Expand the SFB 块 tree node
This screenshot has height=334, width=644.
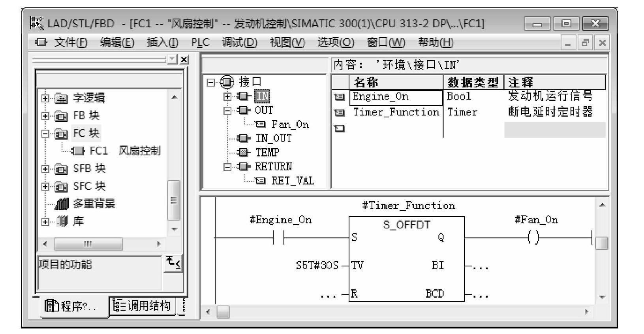(46, 169)
